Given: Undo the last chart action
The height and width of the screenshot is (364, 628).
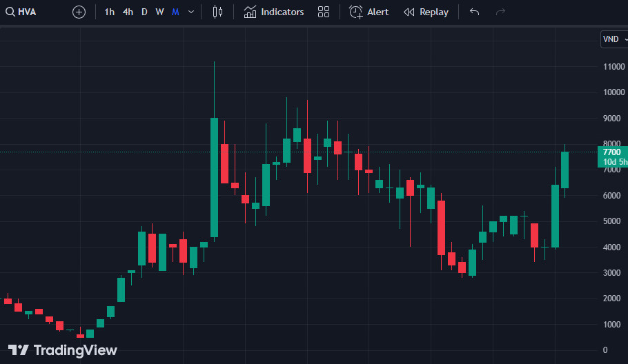Looking at the screenshot, I should tap(474, 12).
